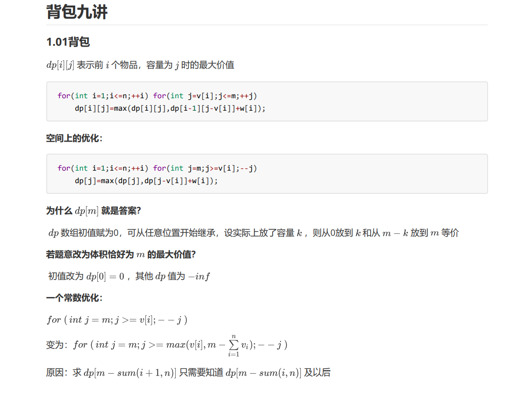The width and height of the screenshot is (532, 393).
Task: Click the main title 背包九讲
Action: tap(77, 12)
